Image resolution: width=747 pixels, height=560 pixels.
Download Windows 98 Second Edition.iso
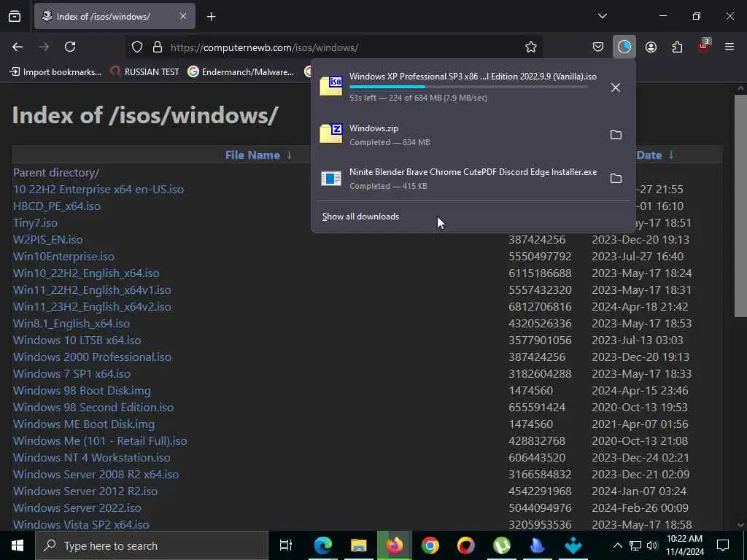click(93, 407)
